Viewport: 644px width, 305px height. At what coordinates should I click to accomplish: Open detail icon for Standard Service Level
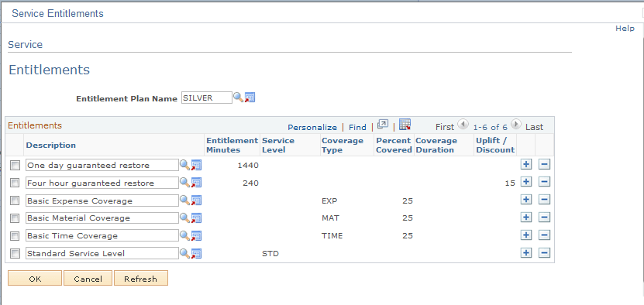(x=196, y=253)
